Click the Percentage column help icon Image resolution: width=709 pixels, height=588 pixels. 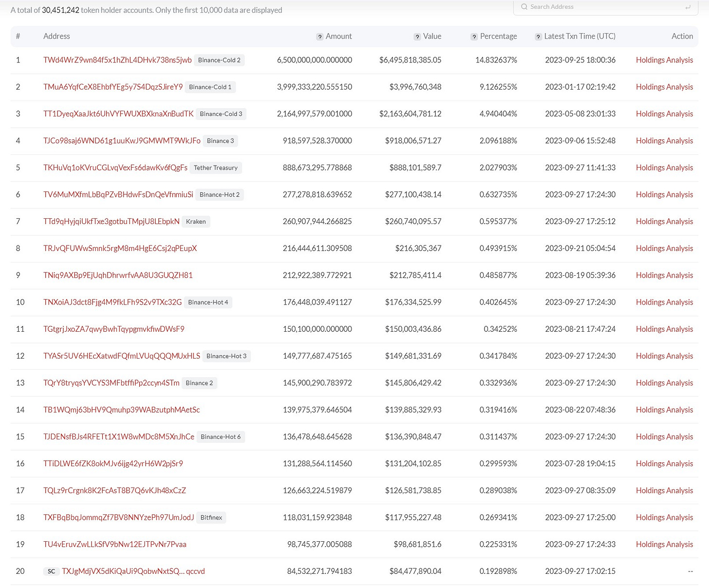(474, 37)
